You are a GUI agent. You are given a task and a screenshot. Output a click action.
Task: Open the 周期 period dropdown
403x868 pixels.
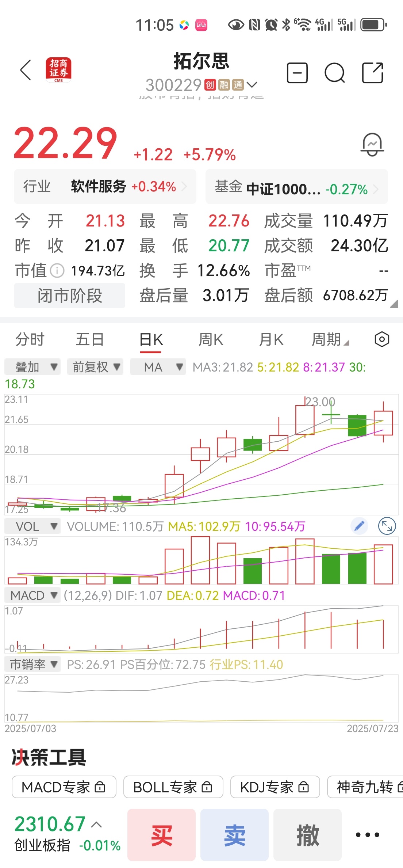click(x=330, y=340)
